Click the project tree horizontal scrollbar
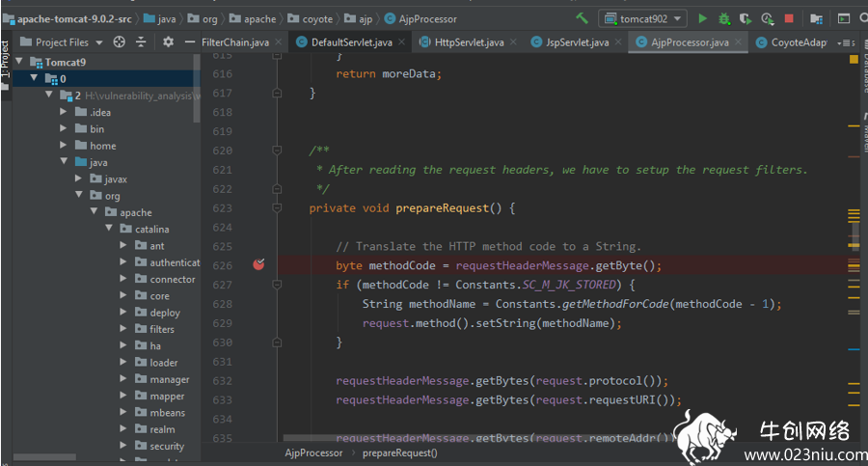The width and height of the screenshot is (868, 466). tap(44, 457)
